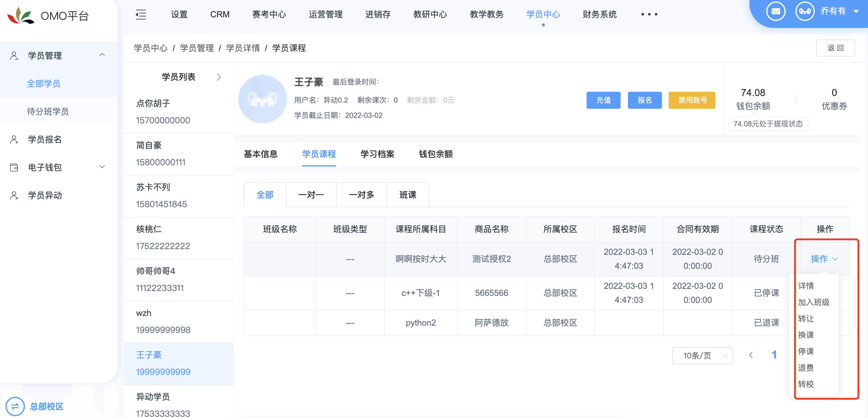
Task: Click 王子豪's profile avatar
Action: coord(263,99)
